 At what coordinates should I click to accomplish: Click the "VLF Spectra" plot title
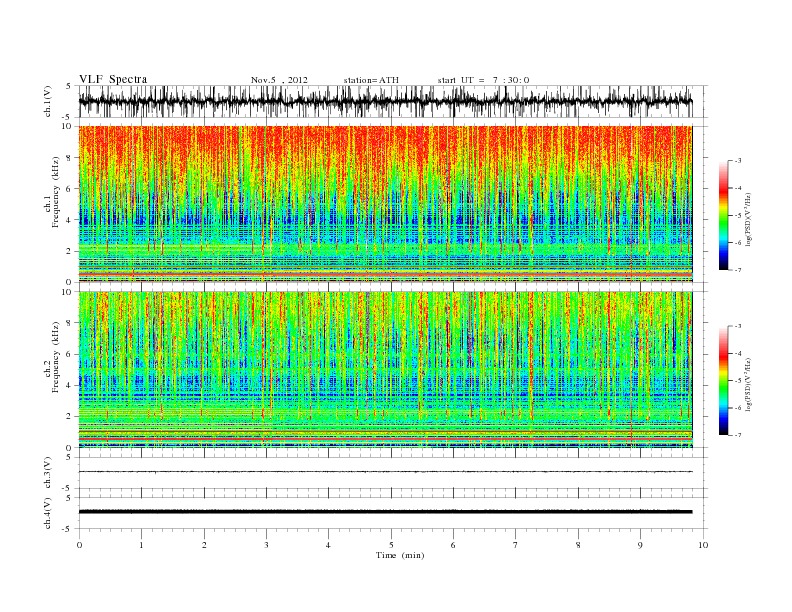(x=113, y=79)
